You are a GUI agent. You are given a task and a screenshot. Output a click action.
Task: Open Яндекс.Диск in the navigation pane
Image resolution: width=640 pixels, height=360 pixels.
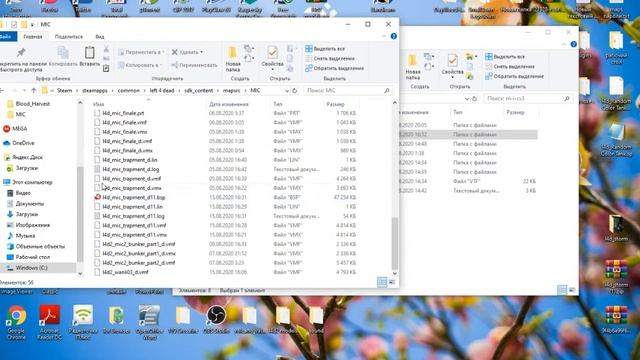(24, 157)
